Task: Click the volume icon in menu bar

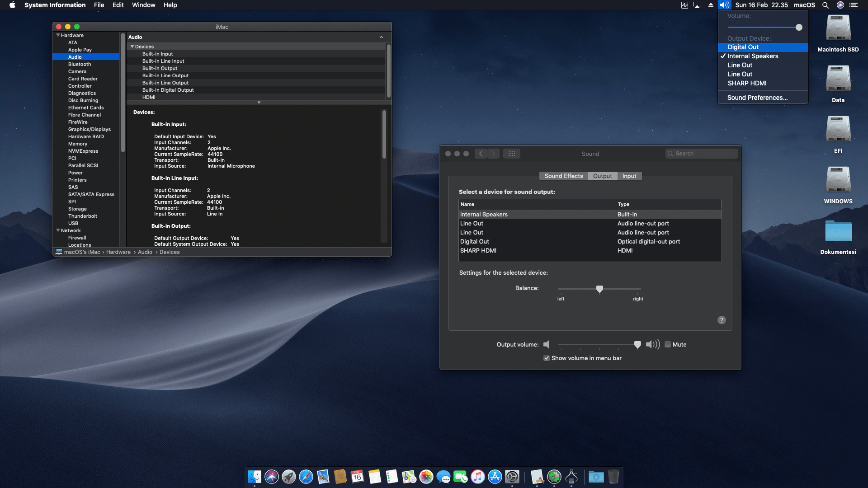Action: (x=725, y=5)
